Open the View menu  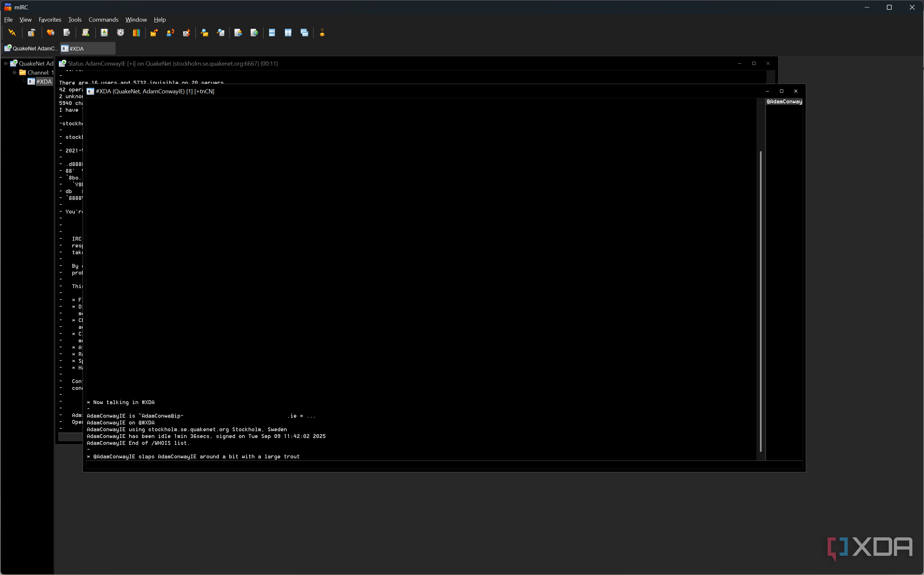click(26, 20)
